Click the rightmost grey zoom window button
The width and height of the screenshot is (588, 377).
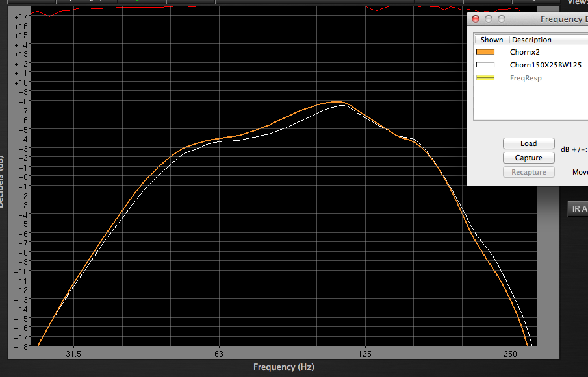tap(502, 19)
